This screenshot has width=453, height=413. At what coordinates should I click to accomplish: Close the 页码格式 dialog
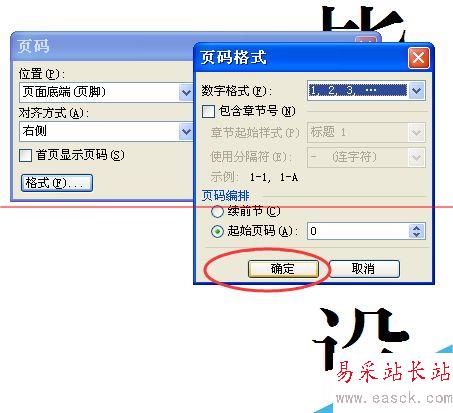419,58
